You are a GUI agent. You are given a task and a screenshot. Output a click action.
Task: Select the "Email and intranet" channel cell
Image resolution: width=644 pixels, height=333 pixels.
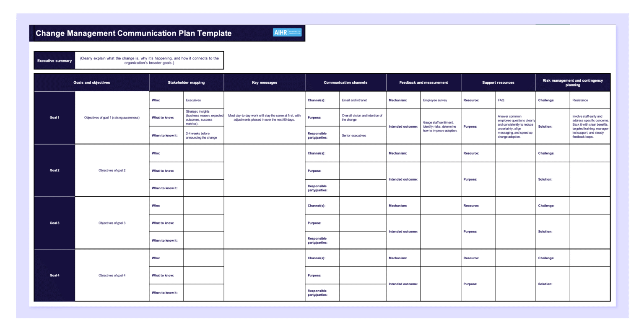(362, 100)
